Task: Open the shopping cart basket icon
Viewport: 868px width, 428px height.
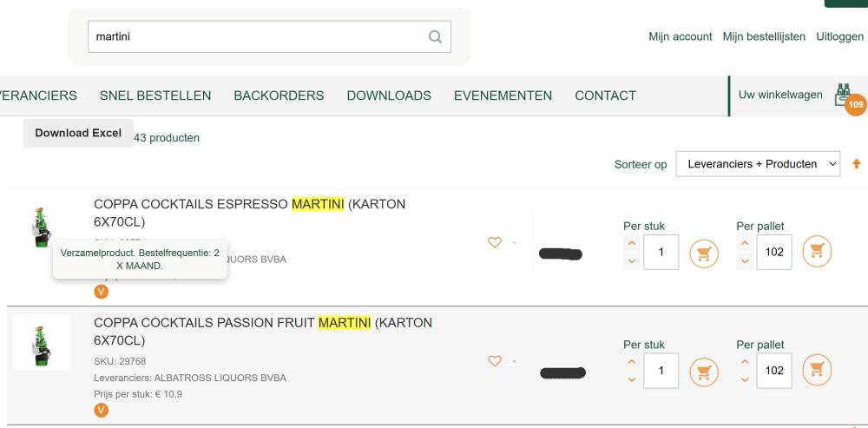Action: (x=843, y=95)
